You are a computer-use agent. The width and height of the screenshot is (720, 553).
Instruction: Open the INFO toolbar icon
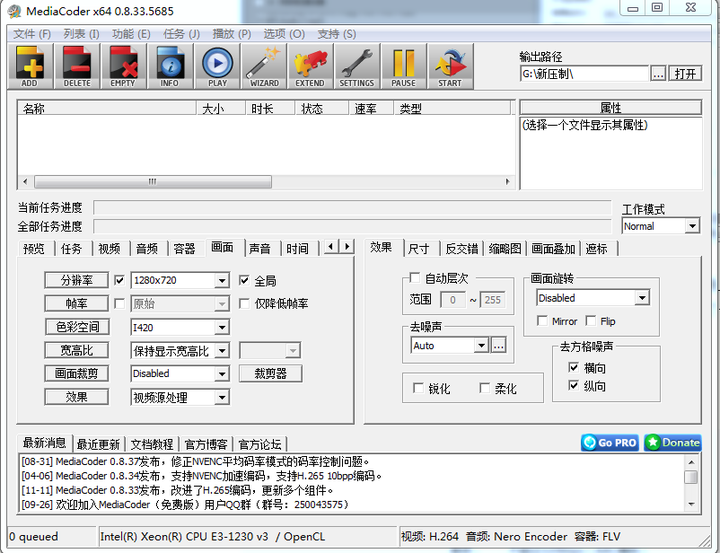[x=170, y=66]
